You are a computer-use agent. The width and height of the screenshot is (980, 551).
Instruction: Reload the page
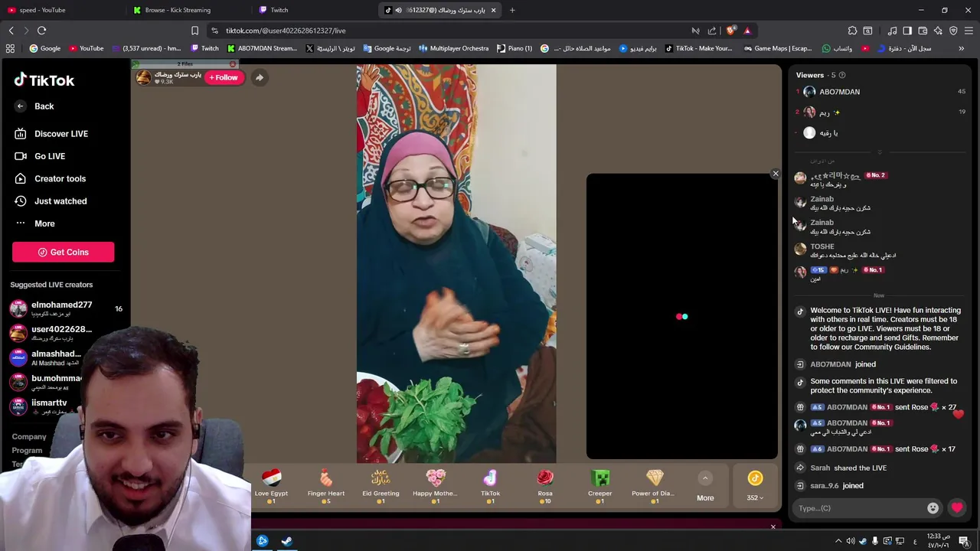coord(41,31)
